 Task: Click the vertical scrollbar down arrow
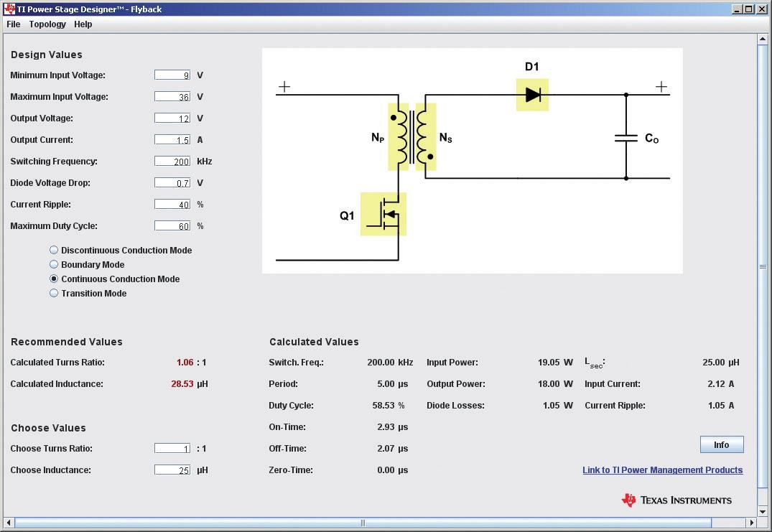(763, 511)
